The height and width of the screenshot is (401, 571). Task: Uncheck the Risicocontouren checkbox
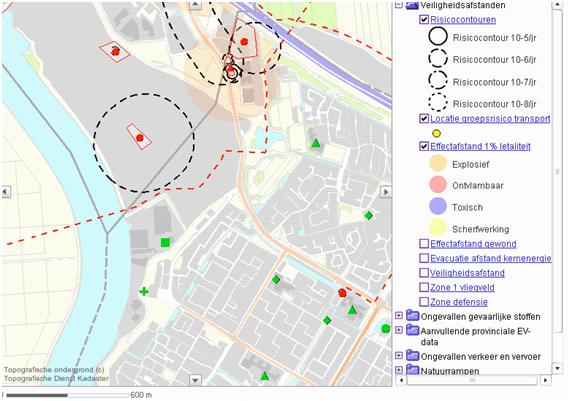coord(424,20)
